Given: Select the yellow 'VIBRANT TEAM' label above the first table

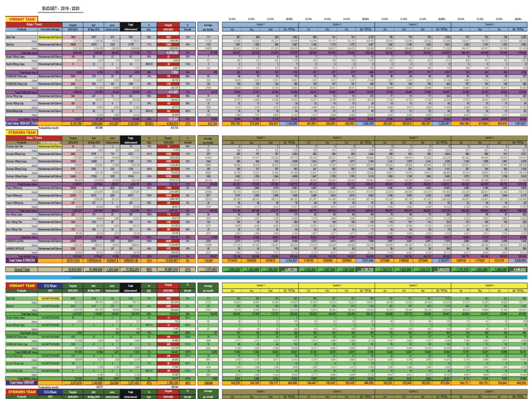Looking at the screenshot, I should [x=21, y=19].
